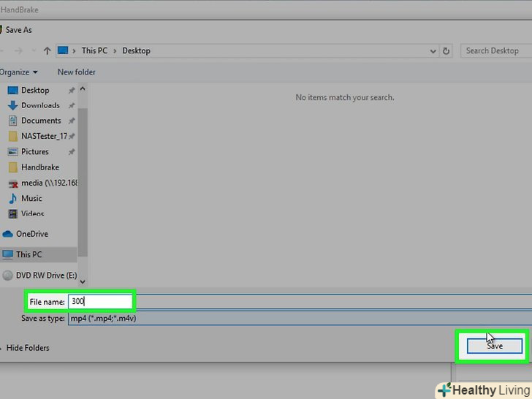Click the This PC monitor icon in the sidebar
532x399 pixels.
[x=7, y=254]
